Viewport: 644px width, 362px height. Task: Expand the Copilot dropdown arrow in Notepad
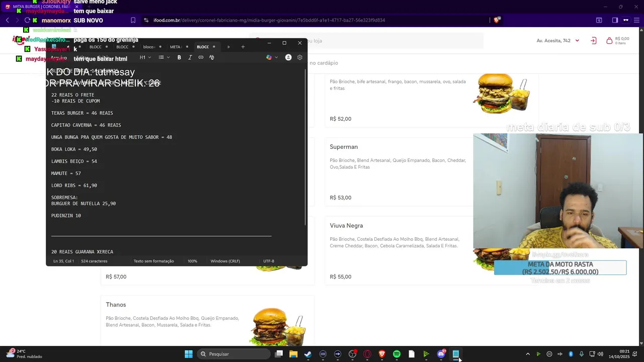[276, 57]
